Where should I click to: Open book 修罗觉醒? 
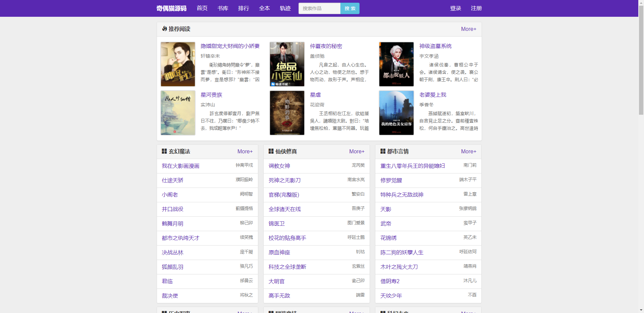(391, 180)
